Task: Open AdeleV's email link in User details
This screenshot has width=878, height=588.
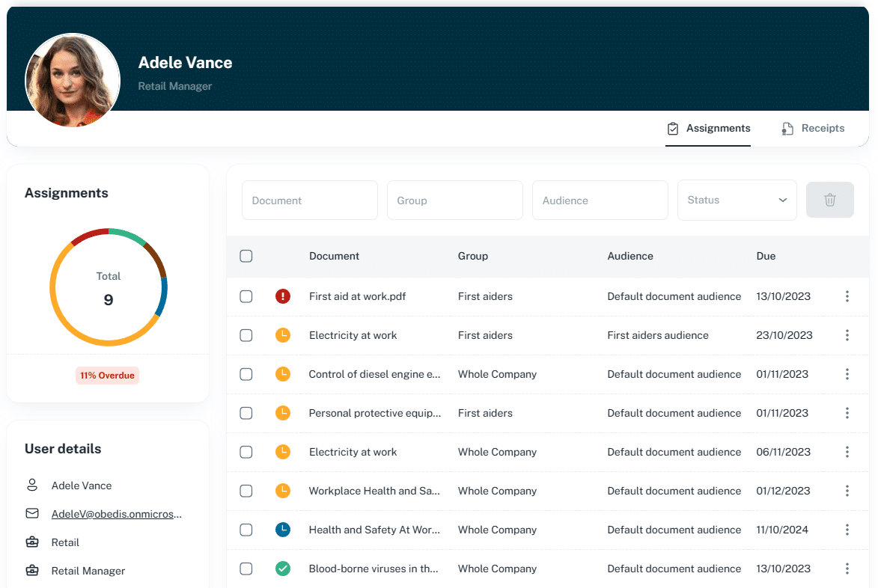Action: [116, 513]
